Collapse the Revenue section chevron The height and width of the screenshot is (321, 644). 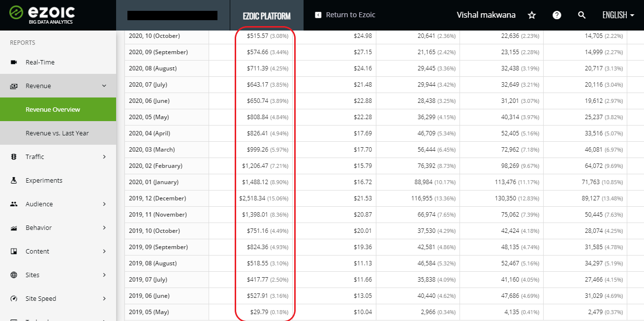click(x=104, y=86)
